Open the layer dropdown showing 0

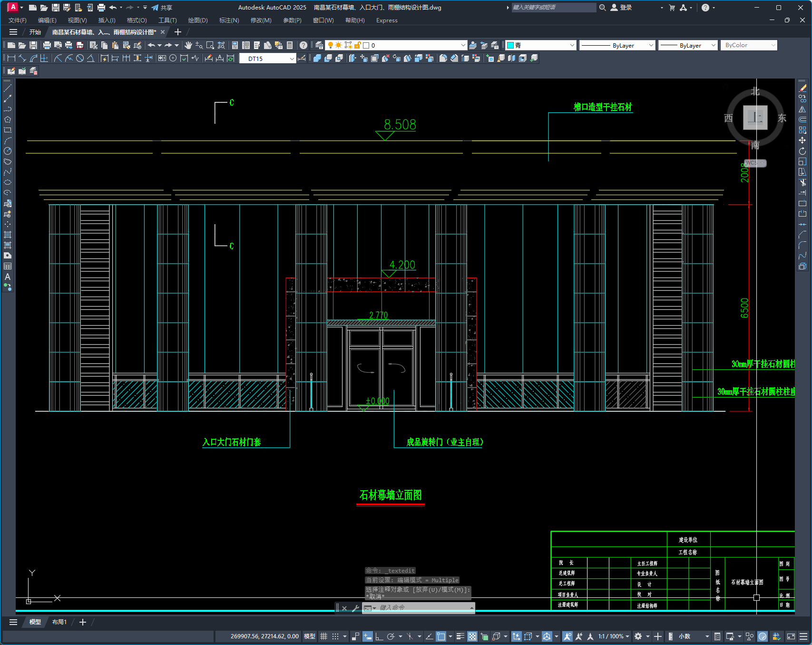point(396,45)
